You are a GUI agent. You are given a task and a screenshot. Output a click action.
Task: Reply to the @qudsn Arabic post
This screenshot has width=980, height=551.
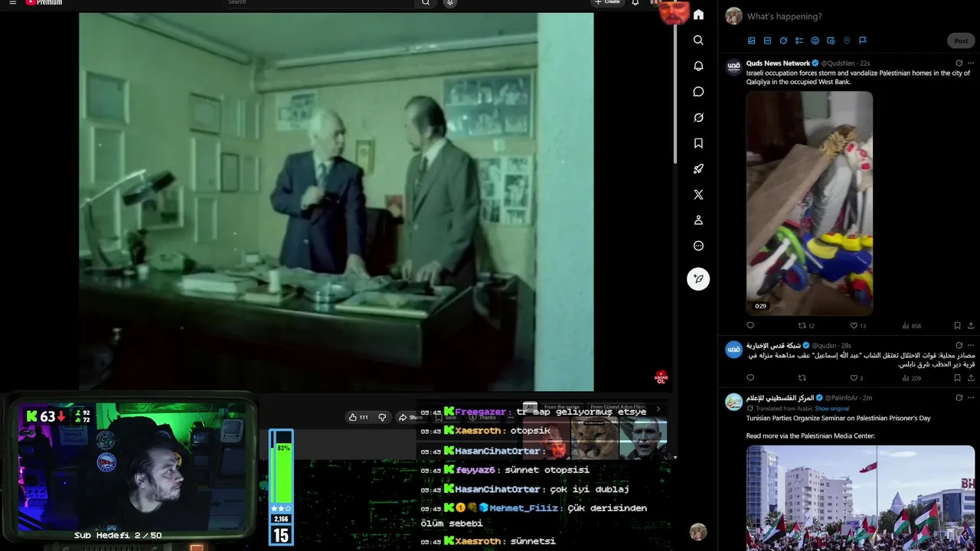tap(750, 378)
